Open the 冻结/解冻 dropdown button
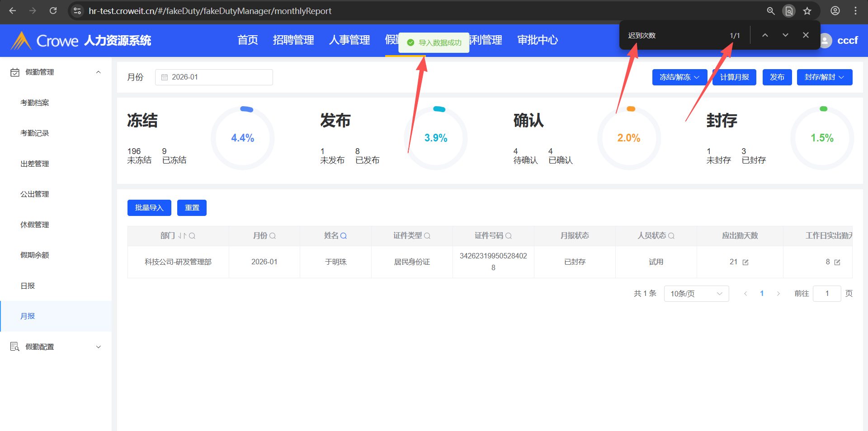The width and height of the screenshot is (868, 431). point(679,77)
